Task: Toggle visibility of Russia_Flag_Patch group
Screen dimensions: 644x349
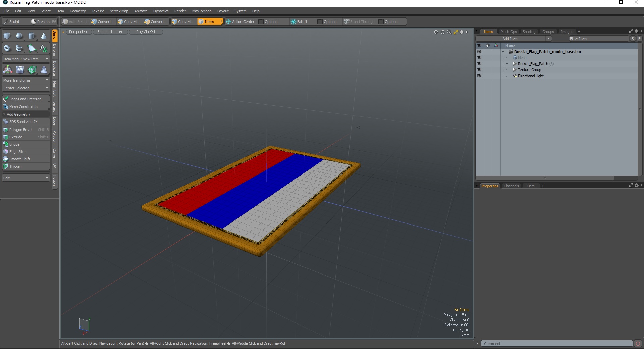Action: 479,64
